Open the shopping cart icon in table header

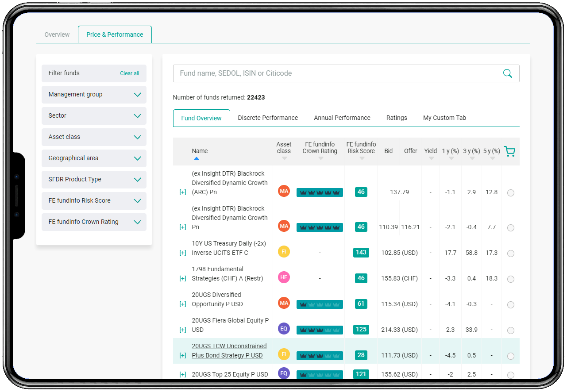pyautogui.click(x=509, y=151)
